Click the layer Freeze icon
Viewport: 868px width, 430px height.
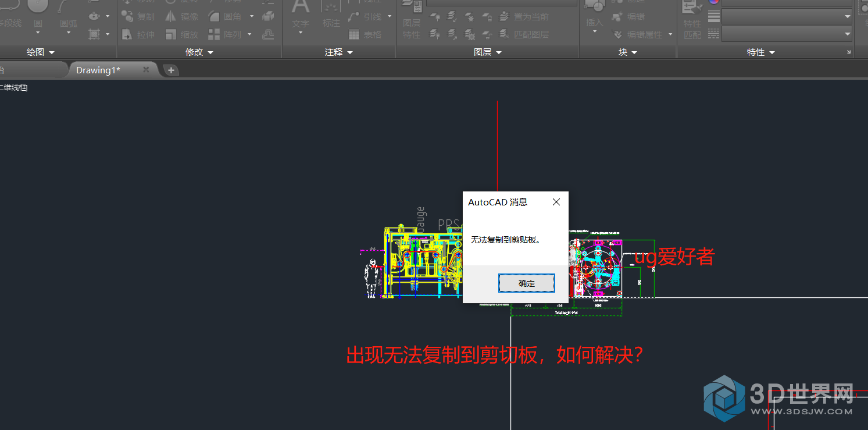click(470, 17)
